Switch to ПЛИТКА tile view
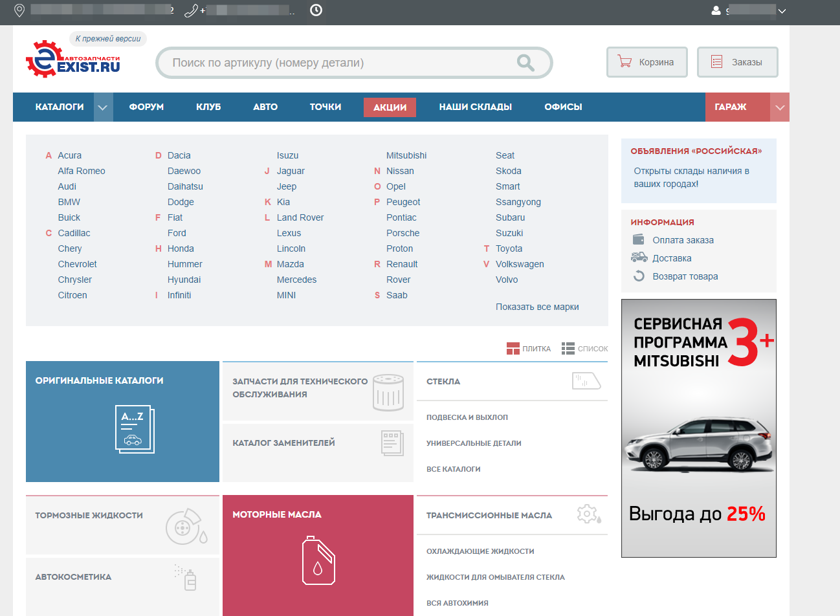840x616 pixels. (x=529, y=349)
